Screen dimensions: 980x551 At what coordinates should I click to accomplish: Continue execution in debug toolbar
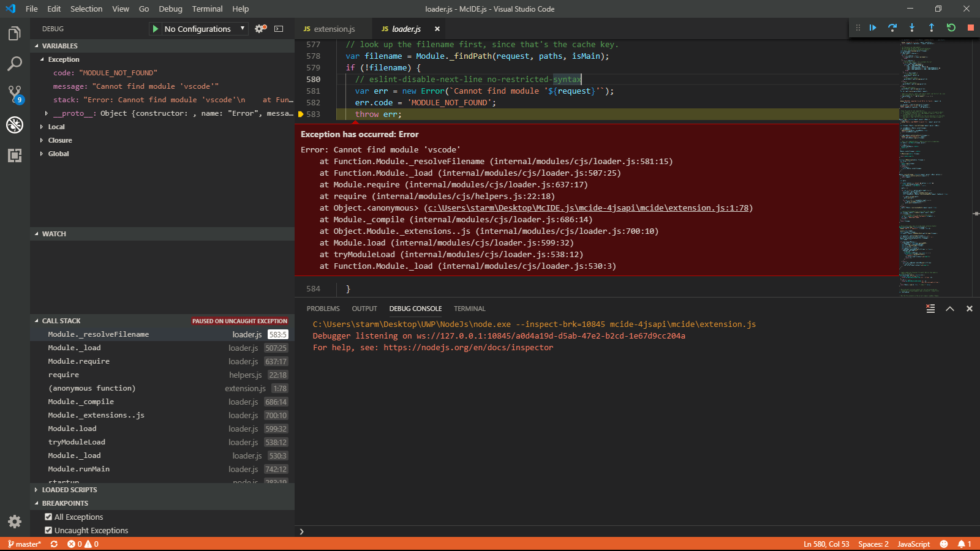[873, 28]
